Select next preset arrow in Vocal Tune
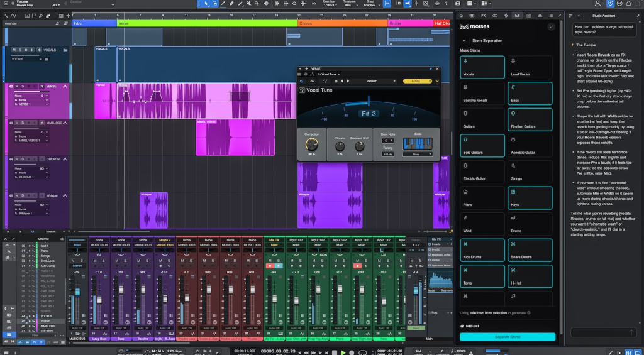644x355 pixels. pyautogui.click(x=348, y=81)
